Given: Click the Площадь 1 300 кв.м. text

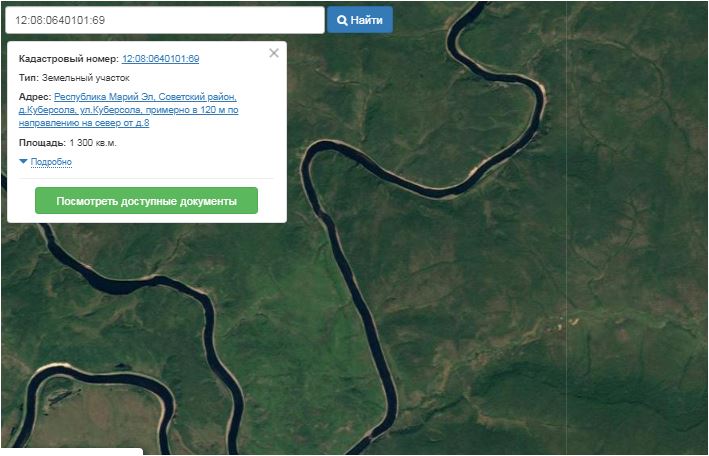Looking at the screenshot, I should pos(67,143).
